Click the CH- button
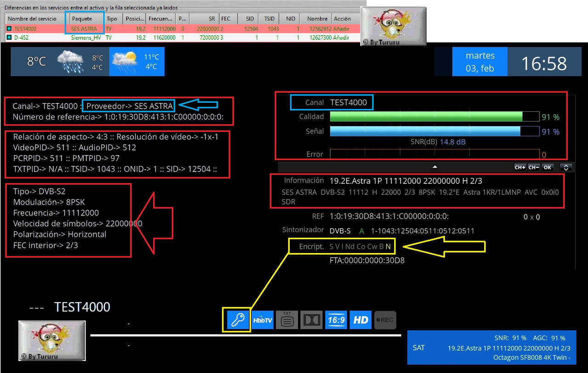Viewport: 588px width, 373px height. tap(534, 167)
